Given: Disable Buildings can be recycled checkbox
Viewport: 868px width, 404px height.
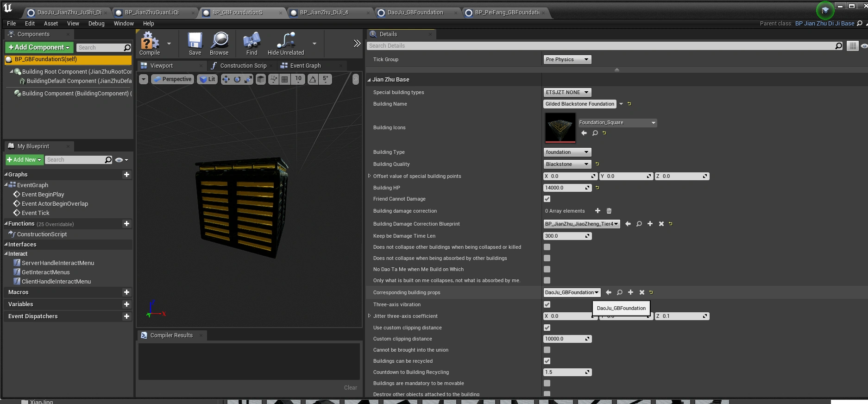Looking at the screenshot, I should [x=547, y=361].
